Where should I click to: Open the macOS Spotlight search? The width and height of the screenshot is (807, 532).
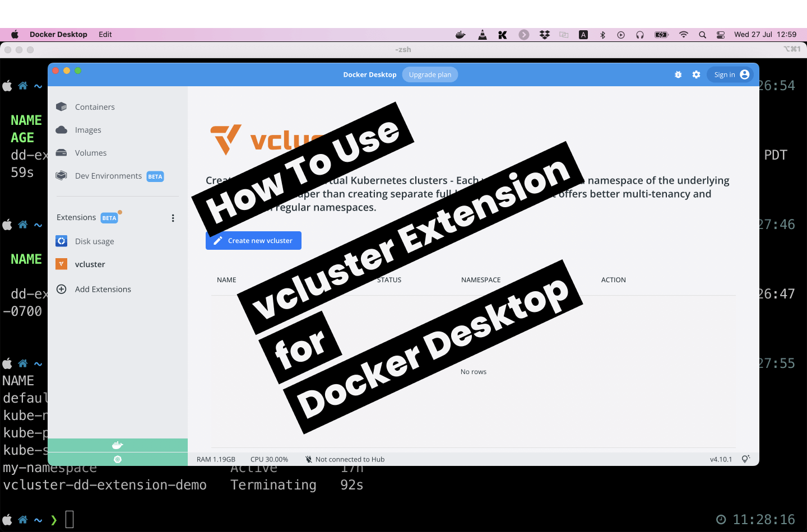702,34
